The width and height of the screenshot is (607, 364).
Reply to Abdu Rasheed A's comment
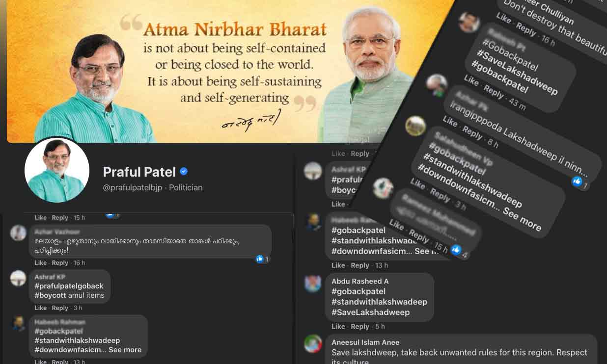pyautogui.click(x=360, y=326)
